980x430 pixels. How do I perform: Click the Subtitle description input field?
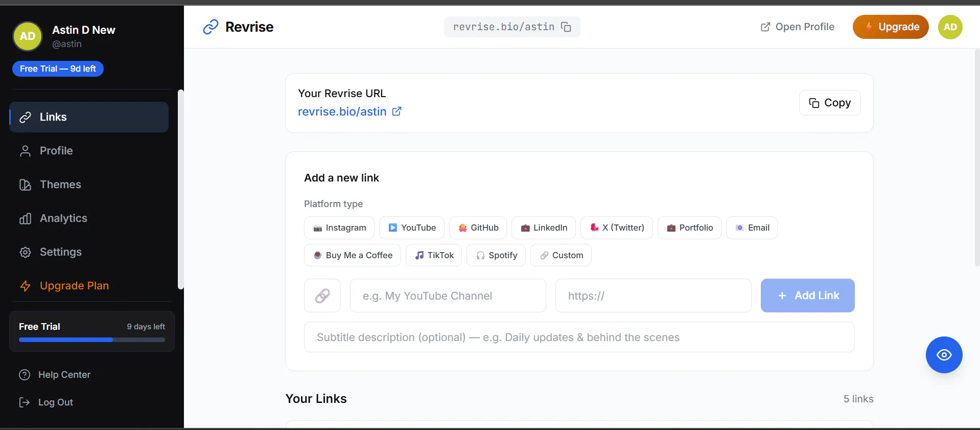pyautogui.click(x=579, y=337)
